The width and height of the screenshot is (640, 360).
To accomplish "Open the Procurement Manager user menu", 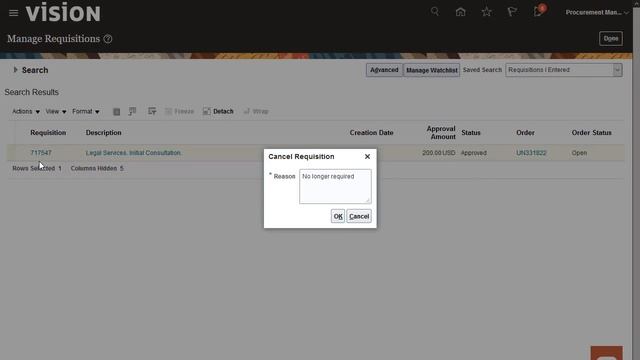I will (x=597, y=12).
